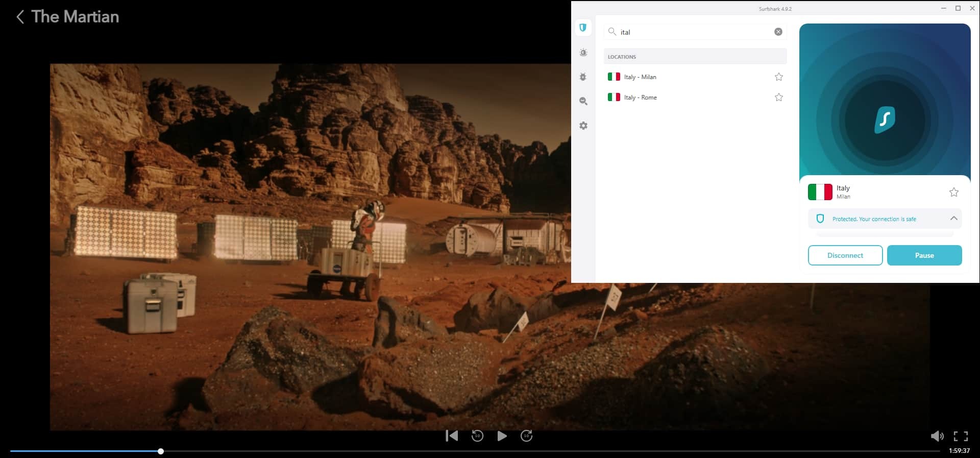Screen dimensions: 980x458
Task: Click the LOCATIONS section header
Action: [695, 57]
